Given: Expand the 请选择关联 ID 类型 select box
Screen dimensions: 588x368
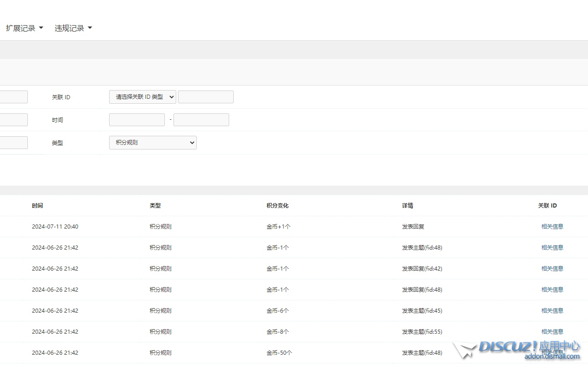Looking at the screenshot, I should click(142, 97).
